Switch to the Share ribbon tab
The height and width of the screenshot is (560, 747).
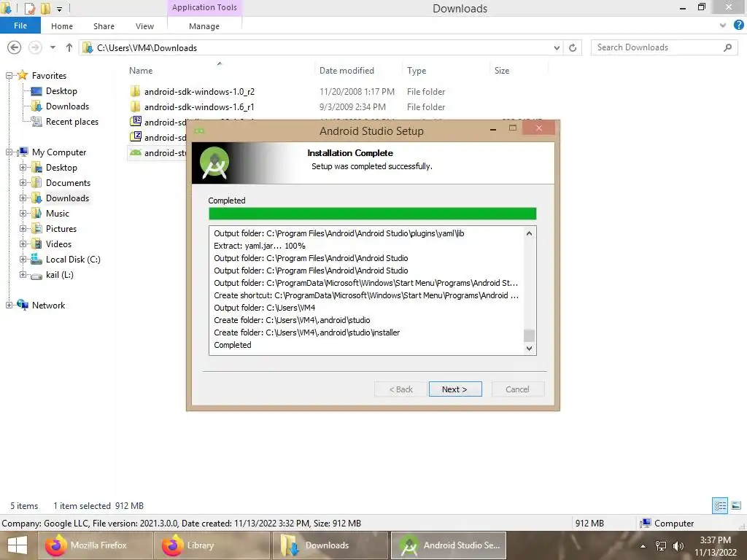tap(104, 26)
